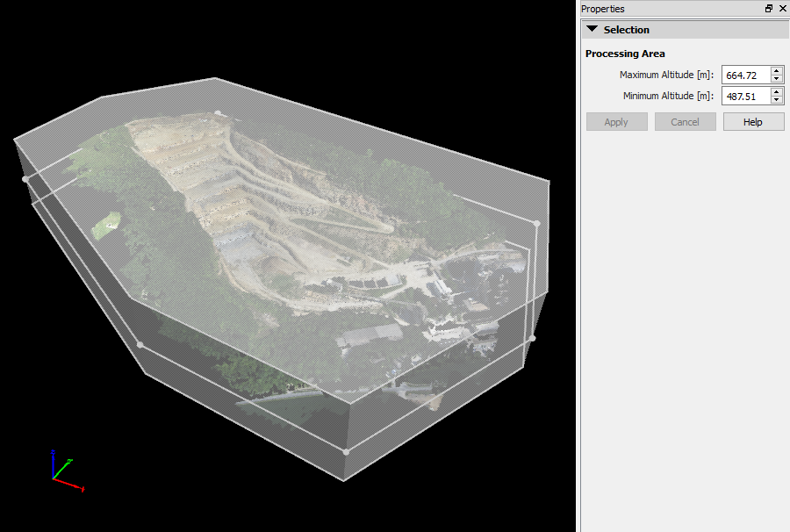Decrease Maximum Altitude with down arrow
The width and height of the screenshot is (790, 532).
pos(777,80)
